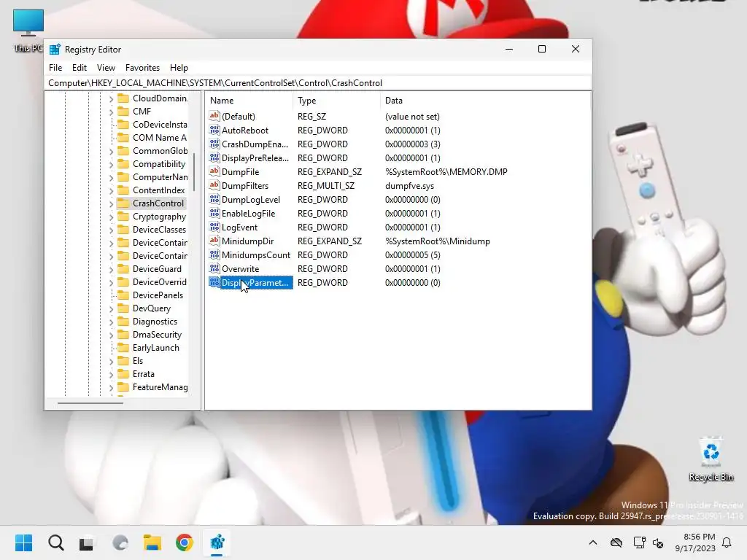Viewport: 747px width, 560px height.
Task: Expand the CrashControl key
Action: [x=111, y=204]
